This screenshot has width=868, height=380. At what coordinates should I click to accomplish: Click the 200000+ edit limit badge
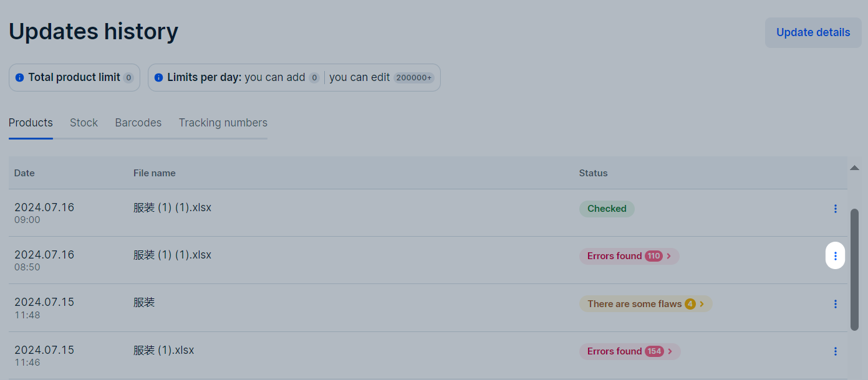click(x=413, y=78)
